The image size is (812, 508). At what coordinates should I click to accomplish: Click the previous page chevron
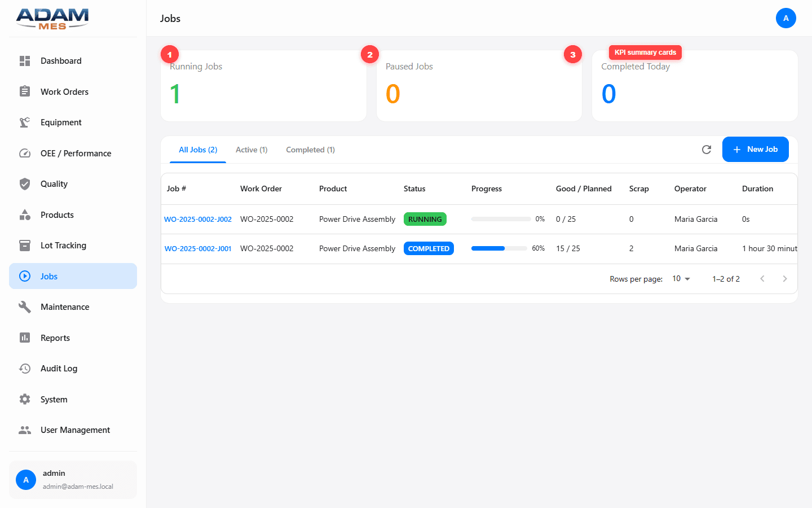click(762, 278)
